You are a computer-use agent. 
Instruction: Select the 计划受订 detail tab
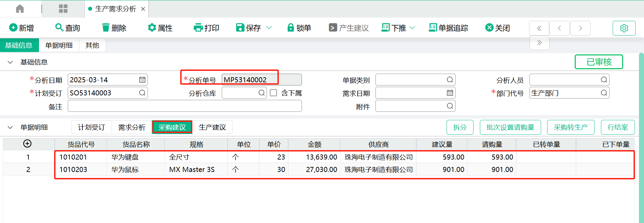pos(91,127)
